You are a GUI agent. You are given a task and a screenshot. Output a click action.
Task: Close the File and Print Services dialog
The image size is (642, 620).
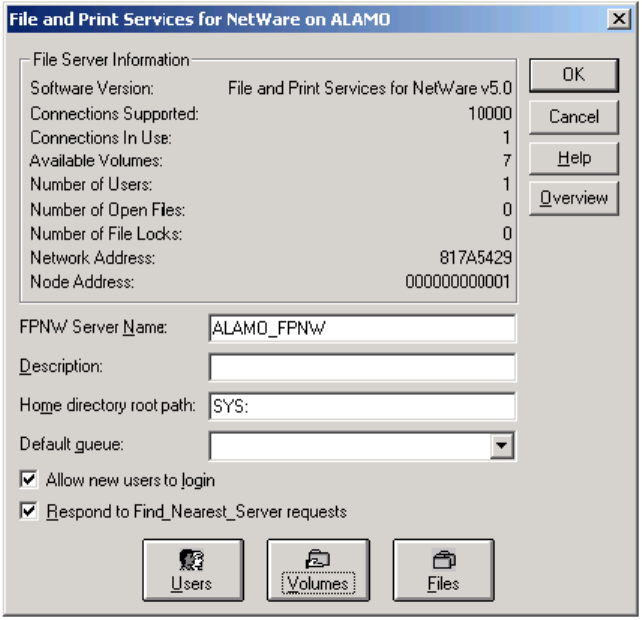coord(619,18)
